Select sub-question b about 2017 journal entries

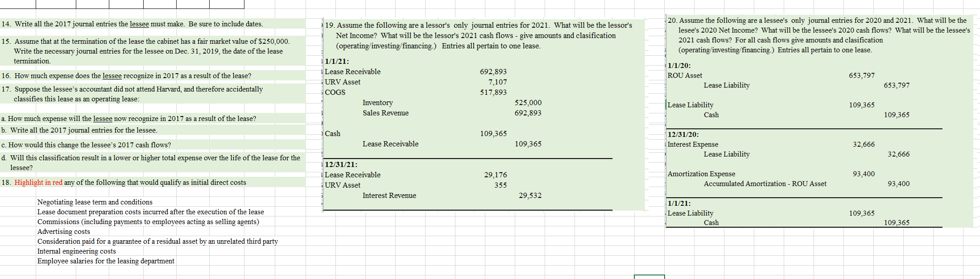click(79, 130)
